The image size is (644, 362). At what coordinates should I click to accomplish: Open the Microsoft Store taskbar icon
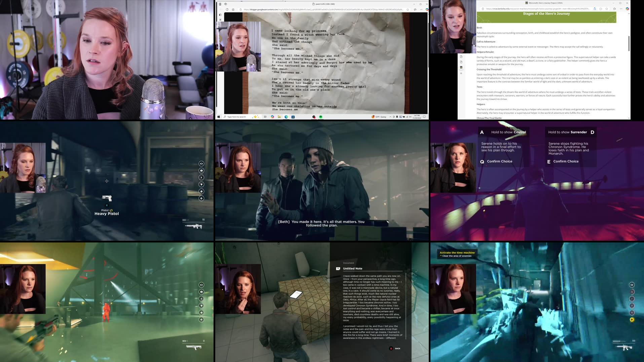(293, 117)
